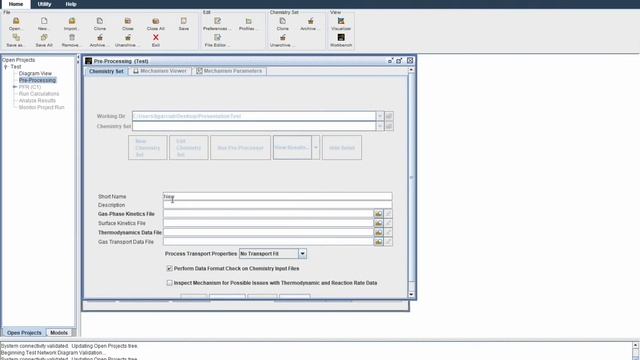Viewport: 640px width, 360px height.
Task: Click the Description input field
Action: [x=278, y=205]
